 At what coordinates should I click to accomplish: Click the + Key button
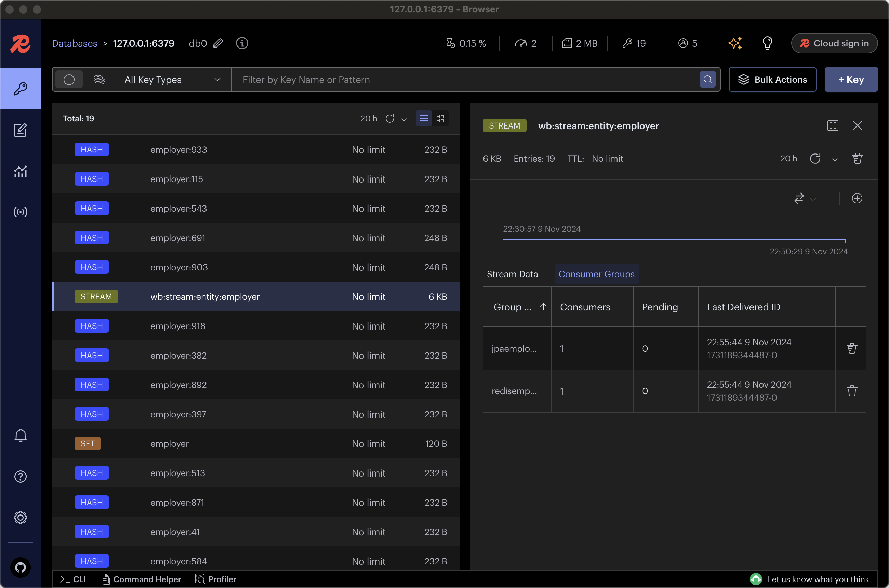[x=850, y=79]
